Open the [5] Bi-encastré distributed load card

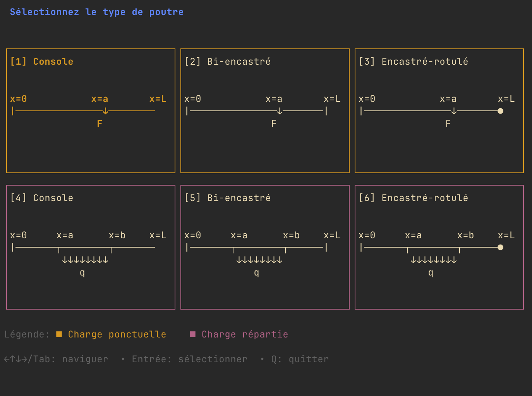(x=265, y=247)
